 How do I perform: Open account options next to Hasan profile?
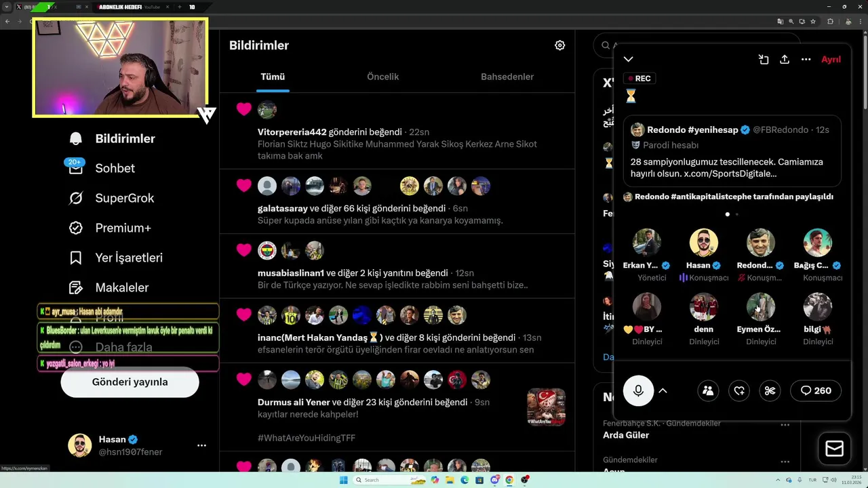(x=201, y=445)
